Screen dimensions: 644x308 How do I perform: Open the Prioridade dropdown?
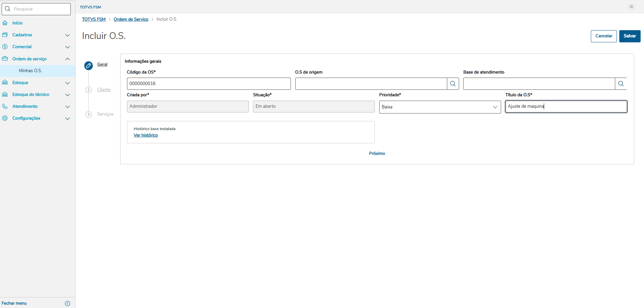tap(439, 107)
